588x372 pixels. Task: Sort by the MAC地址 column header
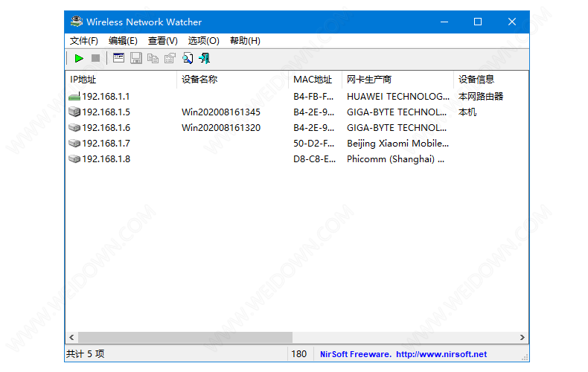[314, 80]
